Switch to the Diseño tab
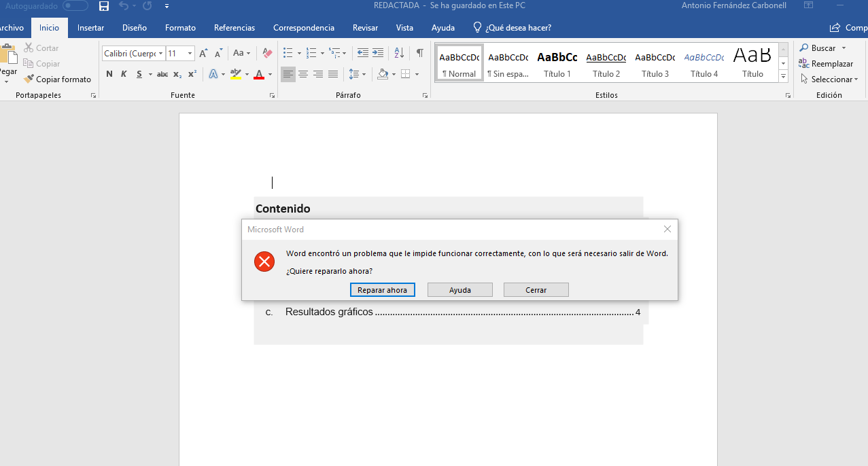Image resolution: width=868 pixels, height=466 pixels. click(x=135, y=28)
